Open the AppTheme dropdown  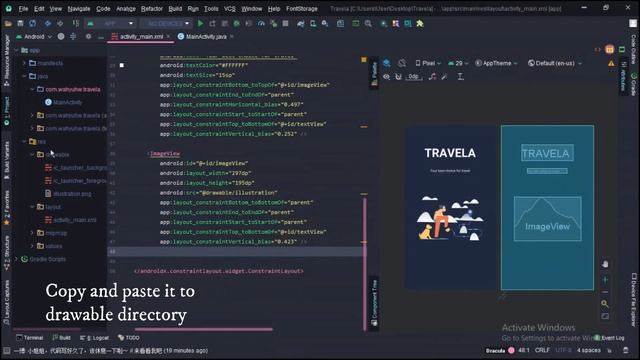tap(496, 63)
